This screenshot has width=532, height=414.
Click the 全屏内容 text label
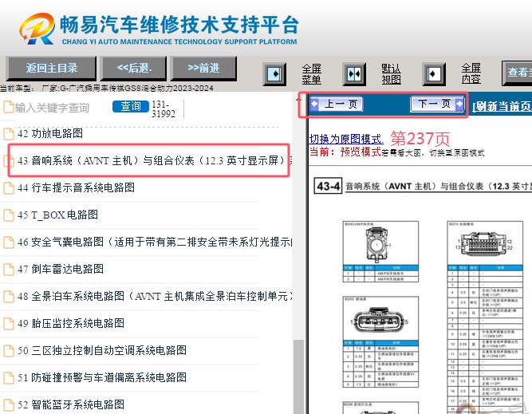point(471,74)
